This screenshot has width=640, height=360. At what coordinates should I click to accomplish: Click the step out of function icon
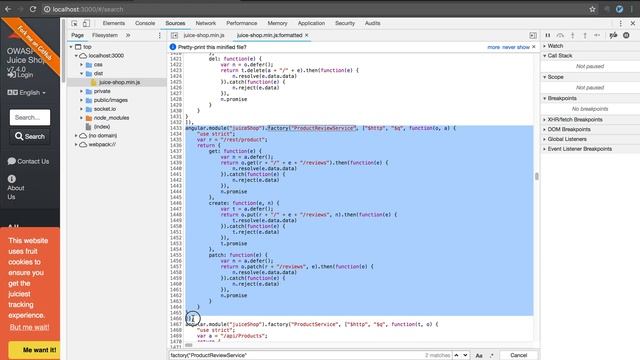pos(585,36)
